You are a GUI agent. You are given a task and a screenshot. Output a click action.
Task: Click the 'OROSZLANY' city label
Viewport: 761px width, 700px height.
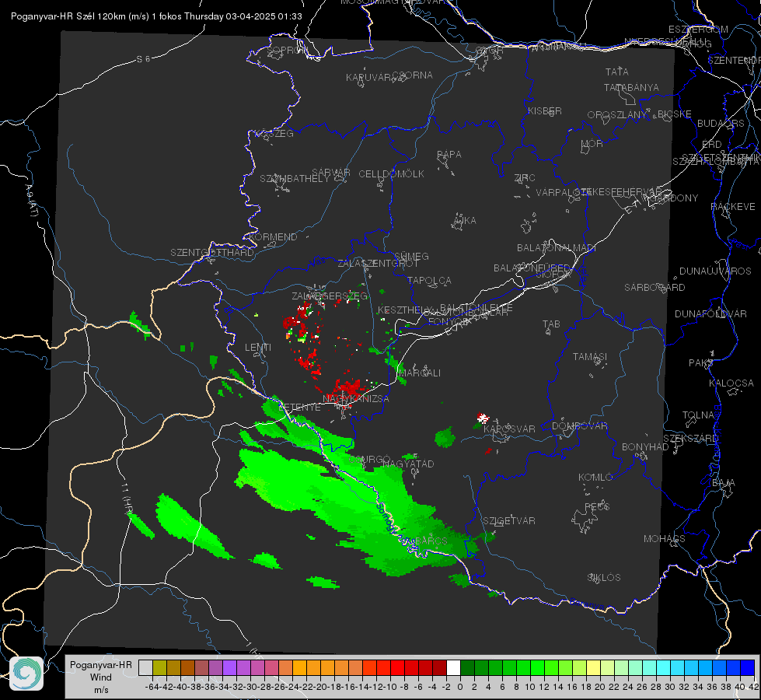[617, 114]
